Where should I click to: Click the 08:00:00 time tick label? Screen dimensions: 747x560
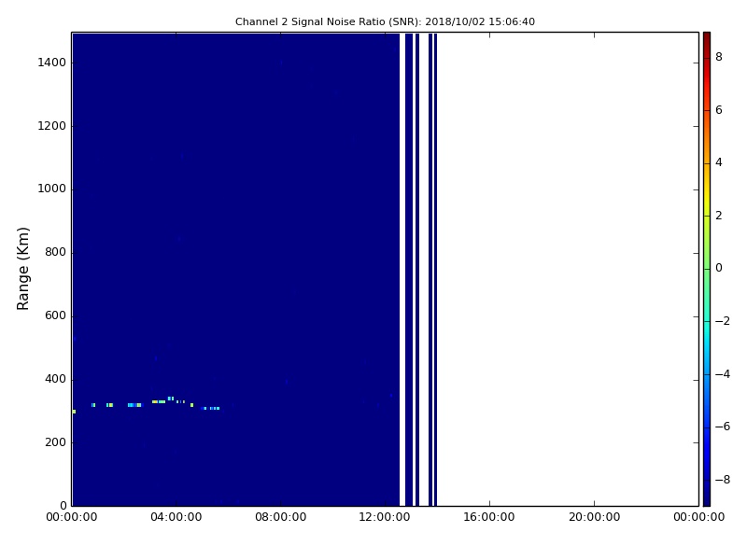[x=281, y=517]
